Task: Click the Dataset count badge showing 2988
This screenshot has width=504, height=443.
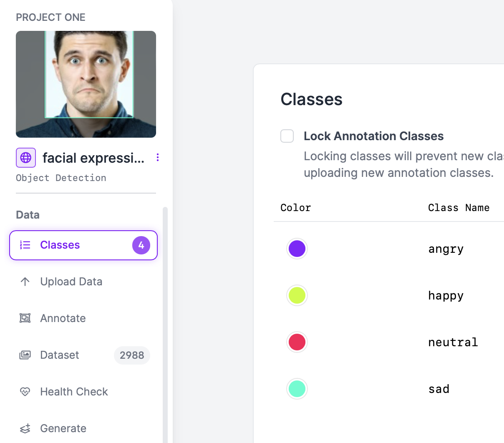Action: click(x=132, y=355)
